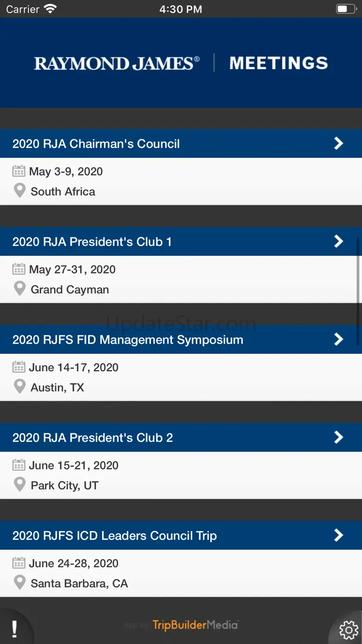Expand 2020 RJA Chairman's Council chevron

(339, 143)
